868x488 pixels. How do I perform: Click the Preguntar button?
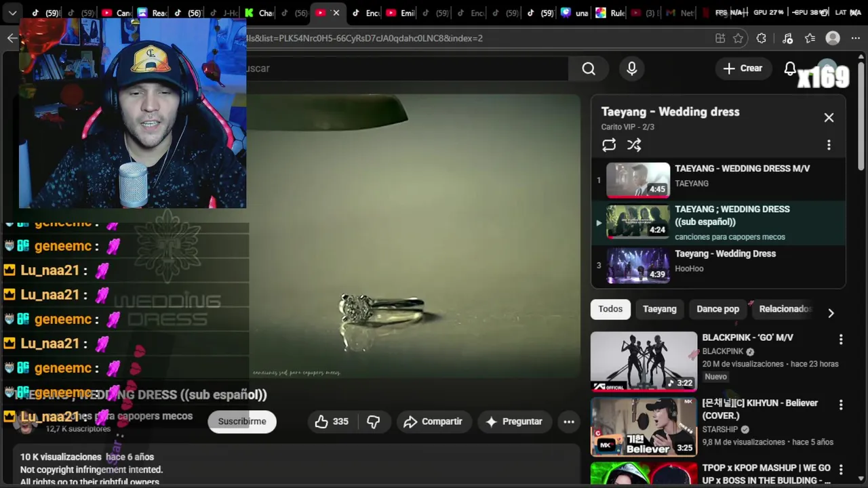pyautogui.click(x=514, y=422)
